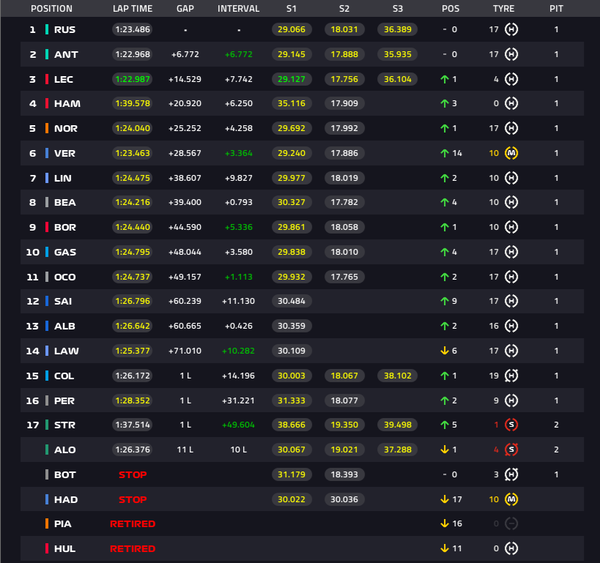
Task: Select driver LEC name
Action: click(x=64, y=79)
